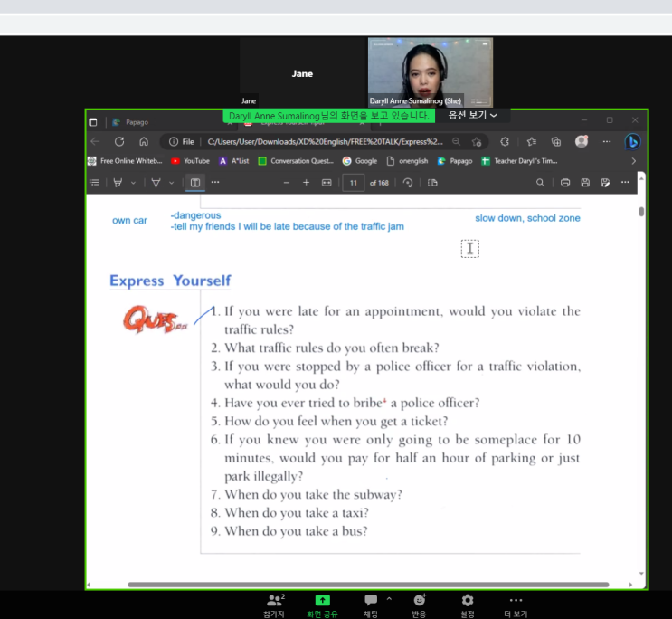Image resolution: width=672 pixels, height=619 pixels.
Task: Click the browser back arrow
Action: (95, 141)
